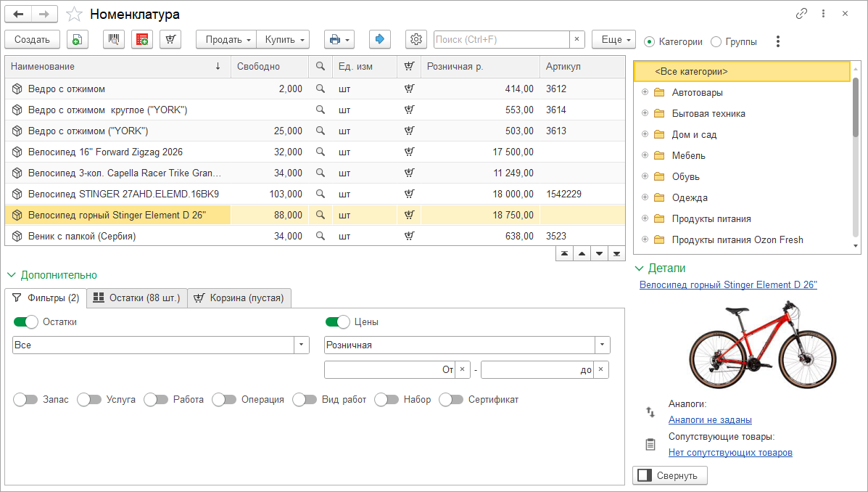Screen dimensions: 868x492
Task: Open the Аналоги не заданы link
Action: point(710,419)
